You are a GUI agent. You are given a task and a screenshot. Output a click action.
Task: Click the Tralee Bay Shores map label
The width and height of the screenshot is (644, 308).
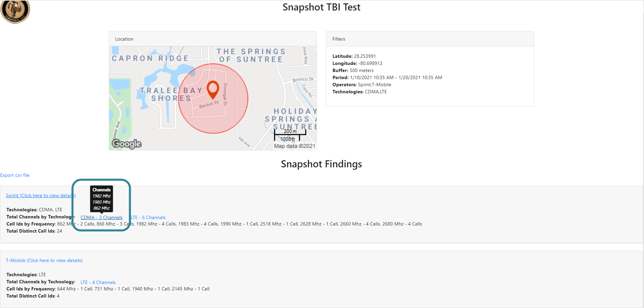[x=171, y=94]
